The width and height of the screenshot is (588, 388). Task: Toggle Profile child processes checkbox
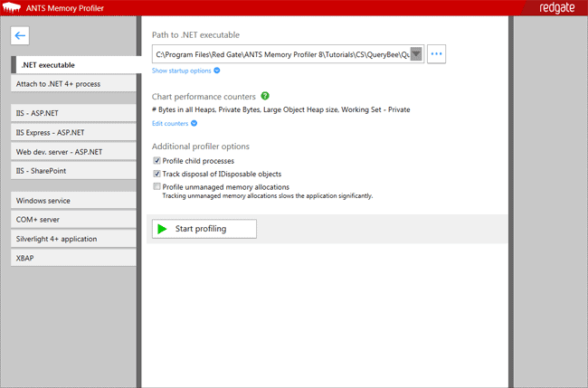pos(156,161)
